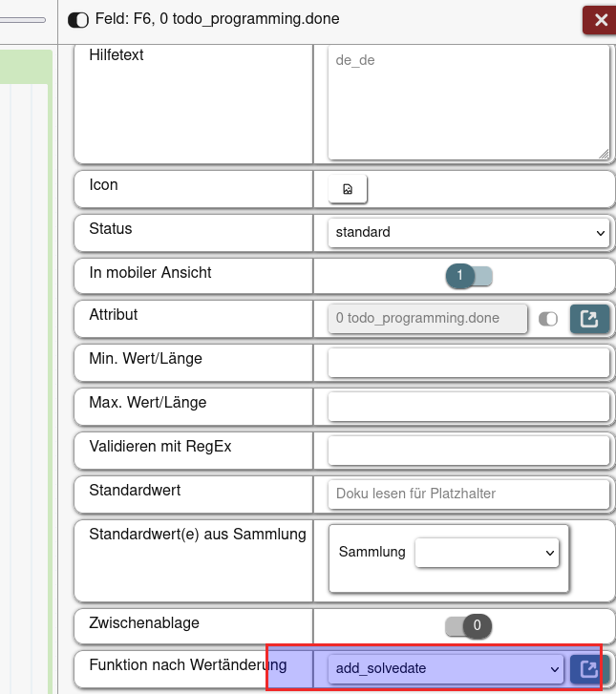Click the Standardwert input field
Viewport: 616px width, 694px height.
pyautogui.click(x=468, y=494)
